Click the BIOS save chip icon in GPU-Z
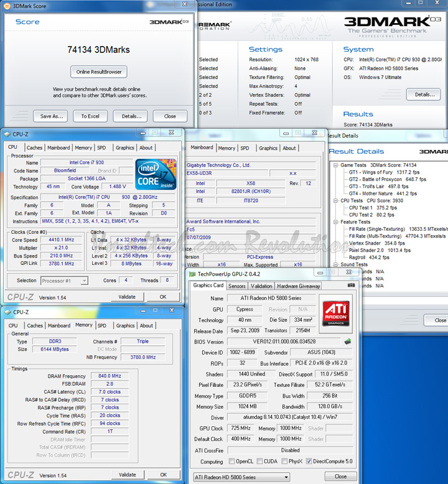The height and width of the screenshot is (484, 448). pos(348,342)
